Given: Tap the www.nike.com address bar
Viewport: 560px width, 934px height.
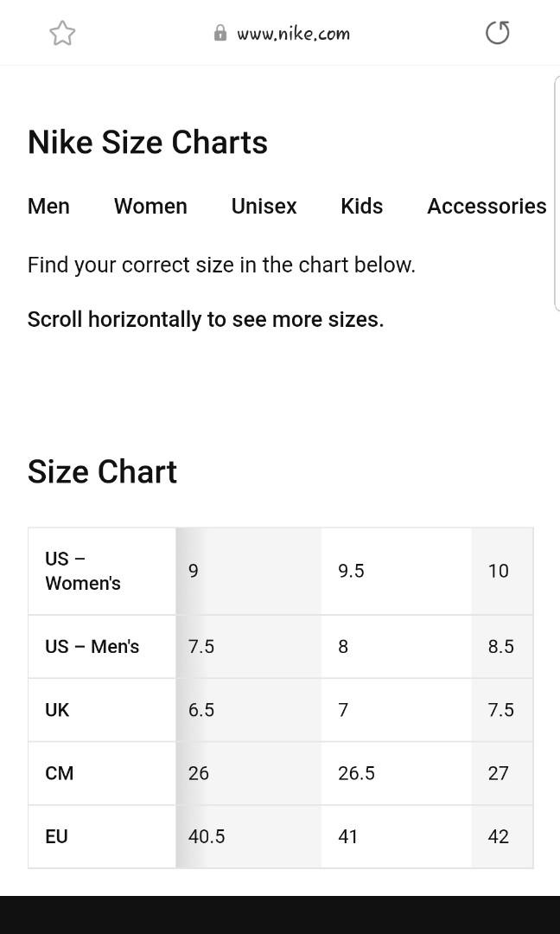Looking at the screenshot, I should (x=293, y=34).
